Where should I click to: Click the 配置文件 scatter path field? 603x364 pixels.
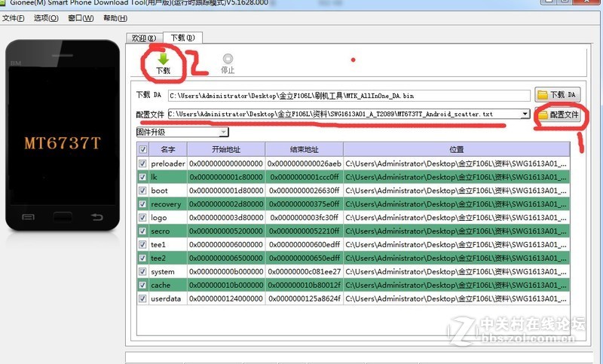tap(348, 114)
